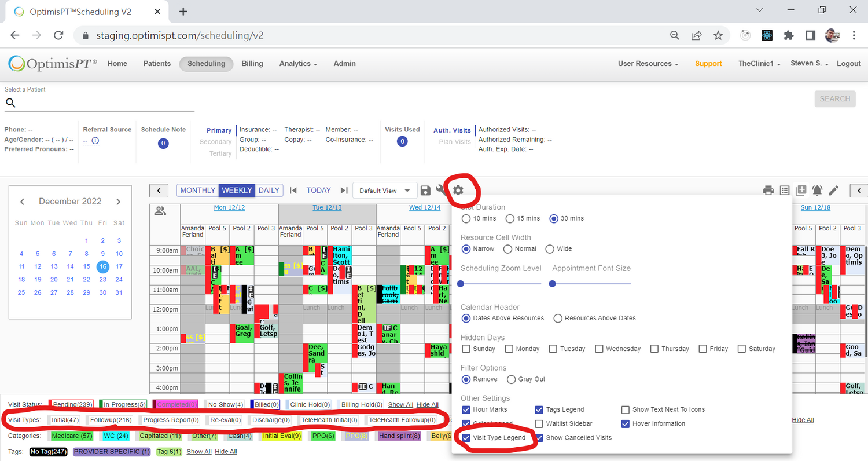Open the wrench tools icon
This screenshot has height=461, width=868.
[442, 191]
